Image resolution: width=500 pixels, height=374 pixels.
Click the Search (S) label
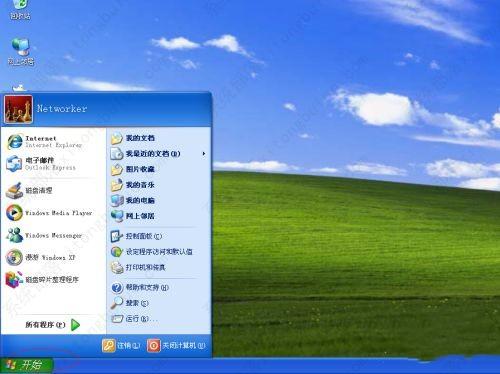pyautogui.click(x=137, y=303)
